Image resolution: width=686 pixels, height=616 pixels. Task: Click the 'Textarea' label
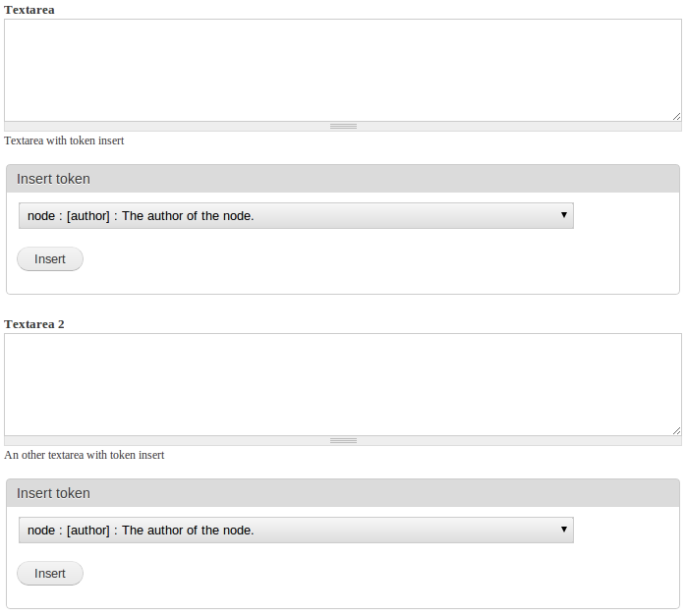[29, 10]
